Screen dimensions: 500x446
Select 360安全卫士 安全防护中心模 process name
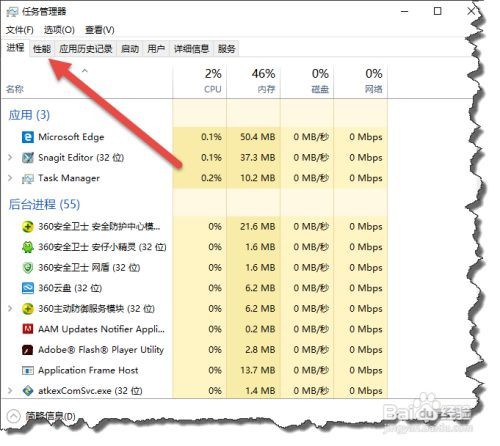[99, 227]
